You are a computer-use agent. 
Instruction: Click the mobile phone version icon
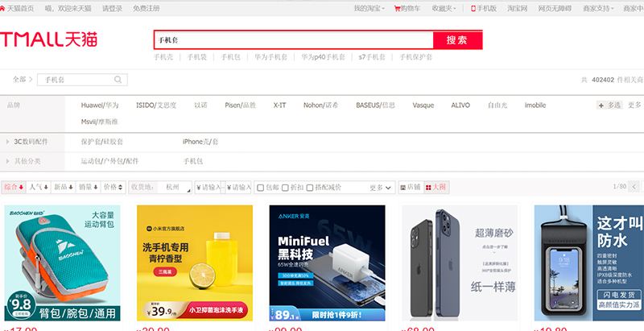tap(473, 8)
